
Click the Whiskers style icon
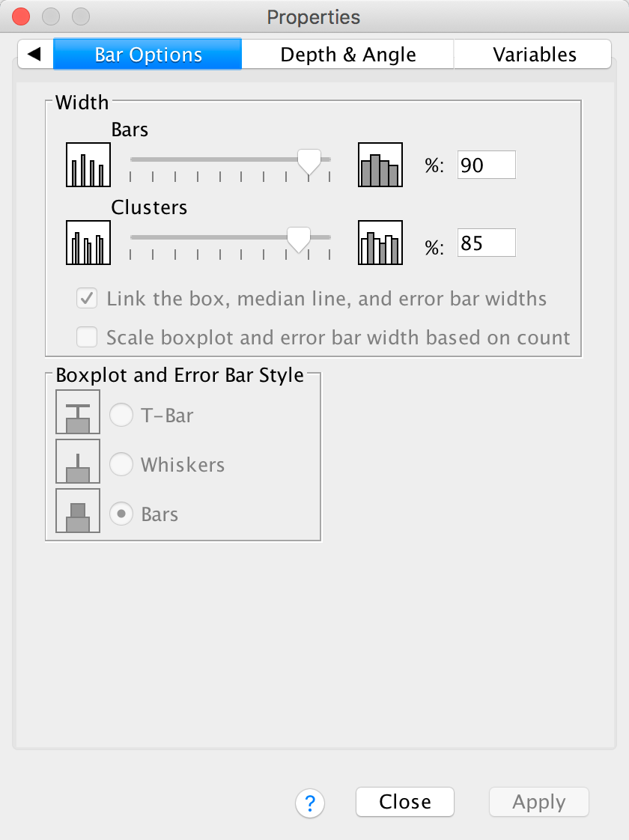click(x=78, y=462)
